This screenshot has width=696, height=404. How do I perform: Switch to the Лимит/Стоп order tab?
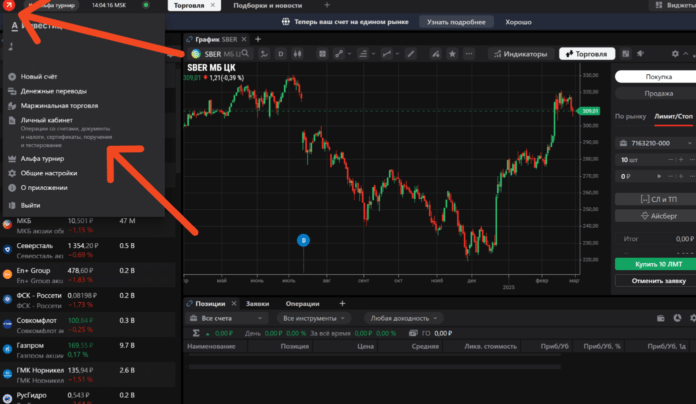point(673,116)
